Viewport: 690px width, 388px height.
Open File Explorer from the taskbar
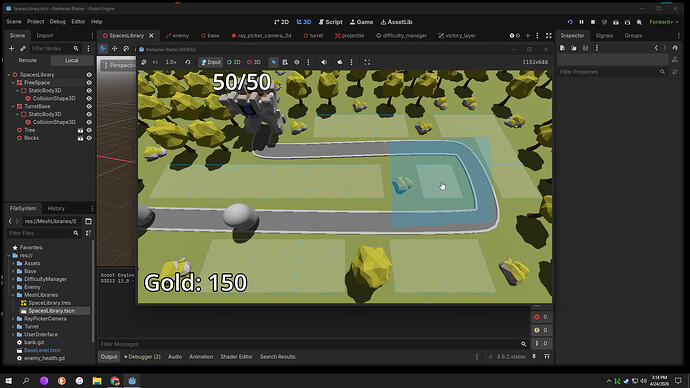point(97,381)
